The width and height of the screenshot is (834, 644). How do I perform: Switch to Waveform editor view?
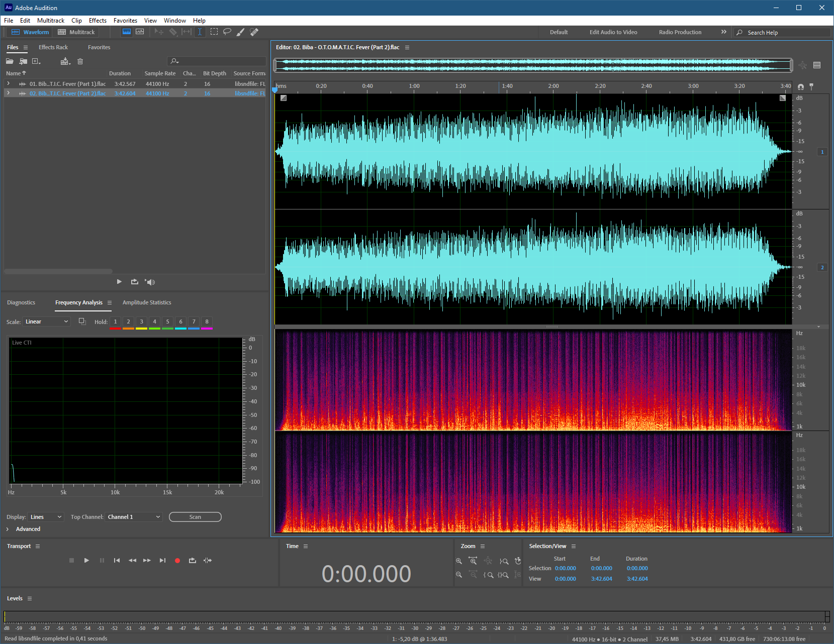[30, 32]
